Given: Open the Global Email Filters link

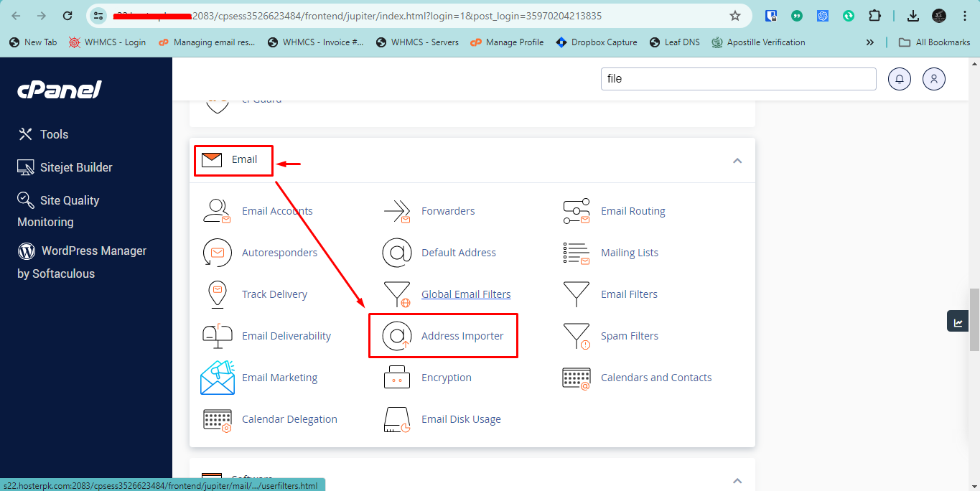Looking at the screenshot, I should click(466, 294).
